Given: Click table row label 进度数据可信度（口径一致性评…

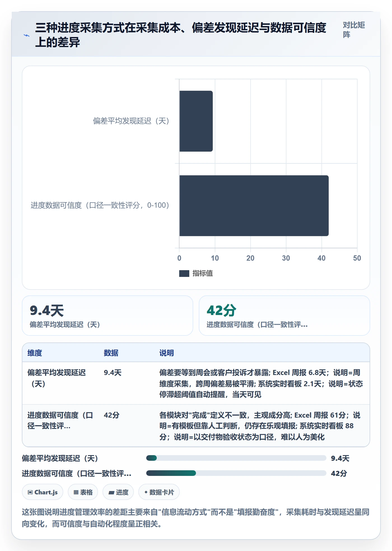Looking at the screenshot, I should tap(60, 420).
